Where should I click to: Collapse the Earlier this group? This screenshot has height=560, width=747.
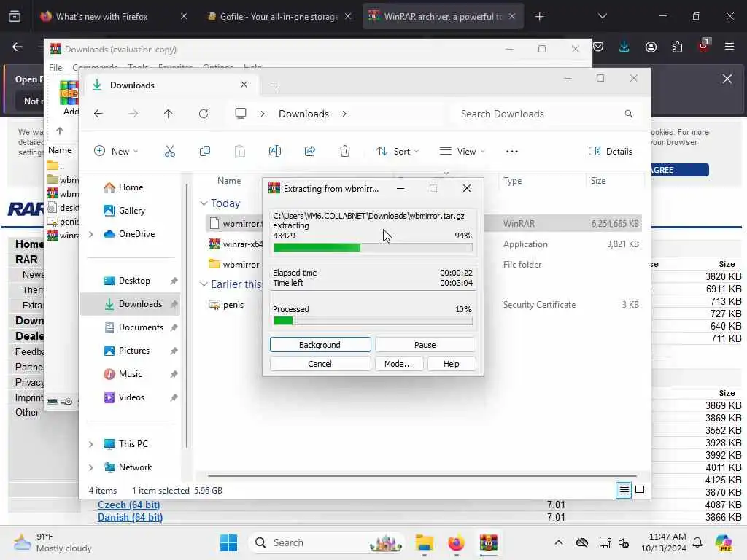click(x=204, y=284)
